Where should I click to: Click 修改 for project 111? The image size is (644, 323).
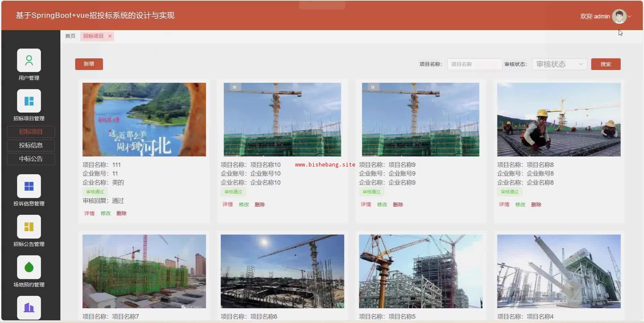click(106, 213)
